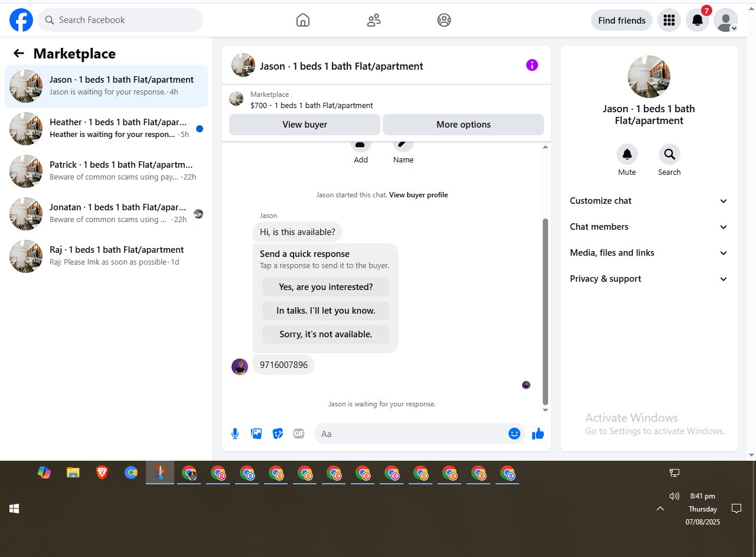The height and width of the screenshot is (557, 756).
Task: Open the GIF picker icon
Action: pyautogui.click(x=299, y=434)
